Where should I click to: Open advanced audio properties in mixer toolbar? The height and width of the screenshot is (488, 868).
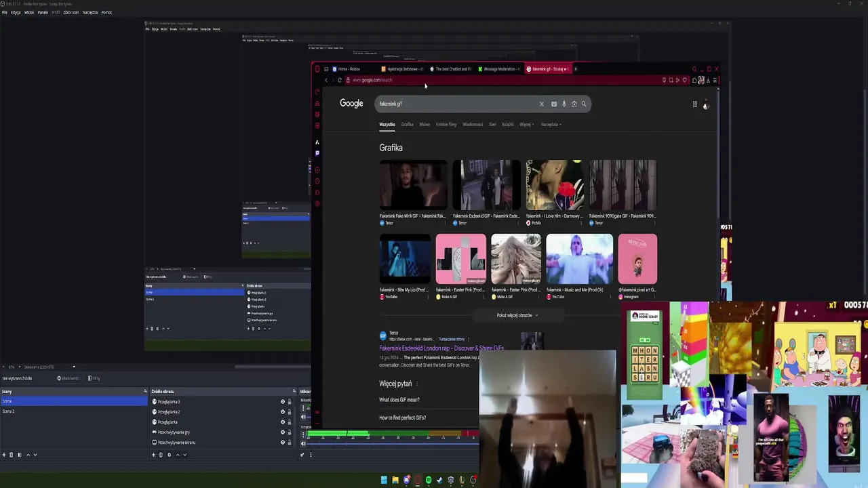[302, 455]
